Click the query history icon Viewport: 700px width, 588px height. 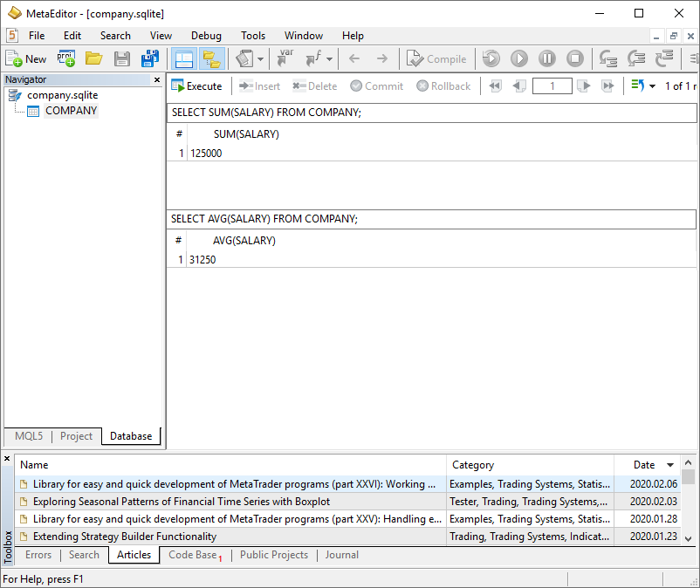tap(637, 86)
